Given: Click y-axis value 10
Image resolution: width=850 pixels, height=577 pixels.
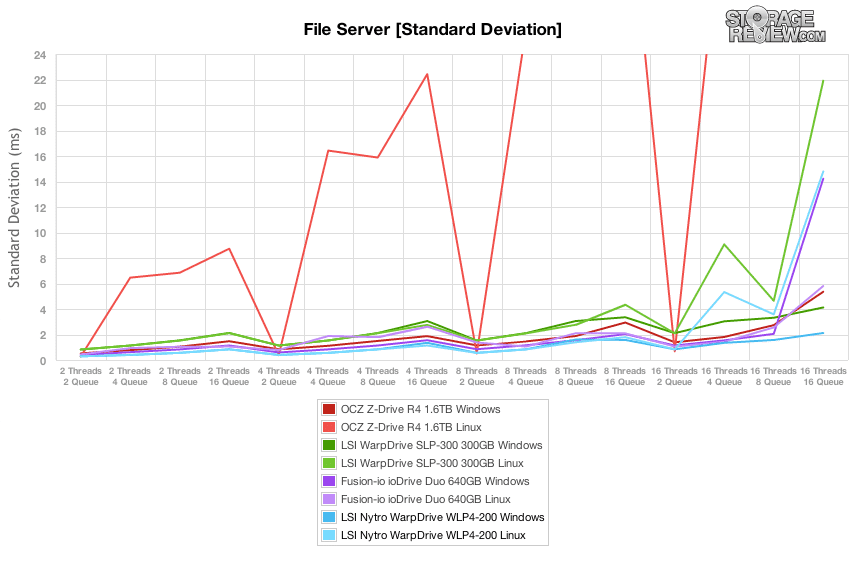Looking at the screenshot, I should (x=40, y=233).
